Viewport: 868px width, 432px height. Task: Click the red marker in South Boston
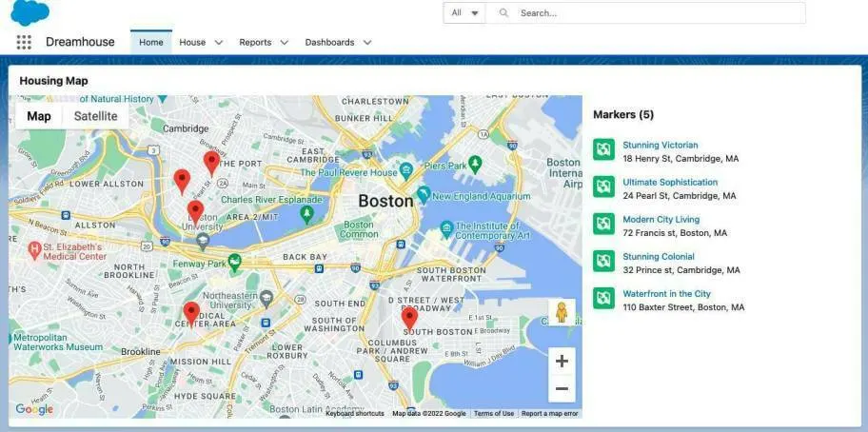click(x=409, y=320)
